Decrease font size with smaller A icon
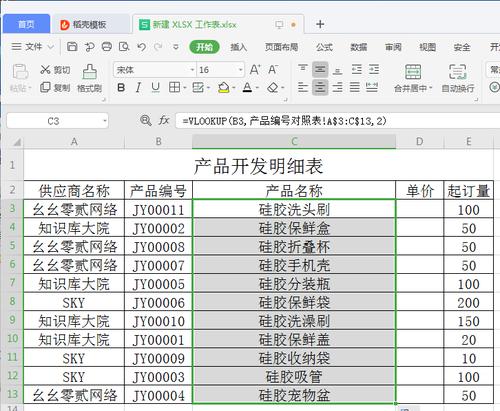The height and width of the screenshot is (411, 500). click(273, 69)
